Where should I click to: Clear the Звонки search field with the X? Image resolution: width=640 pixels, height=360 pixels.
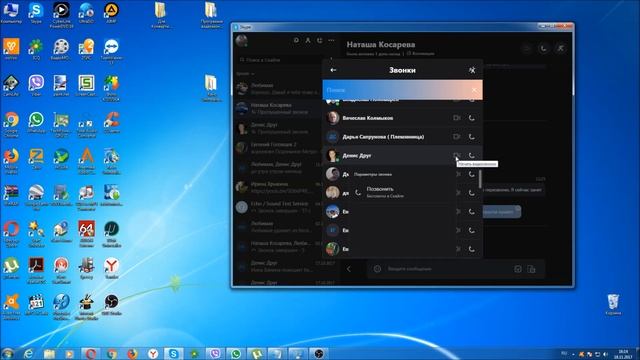click(x=473, y=90)
